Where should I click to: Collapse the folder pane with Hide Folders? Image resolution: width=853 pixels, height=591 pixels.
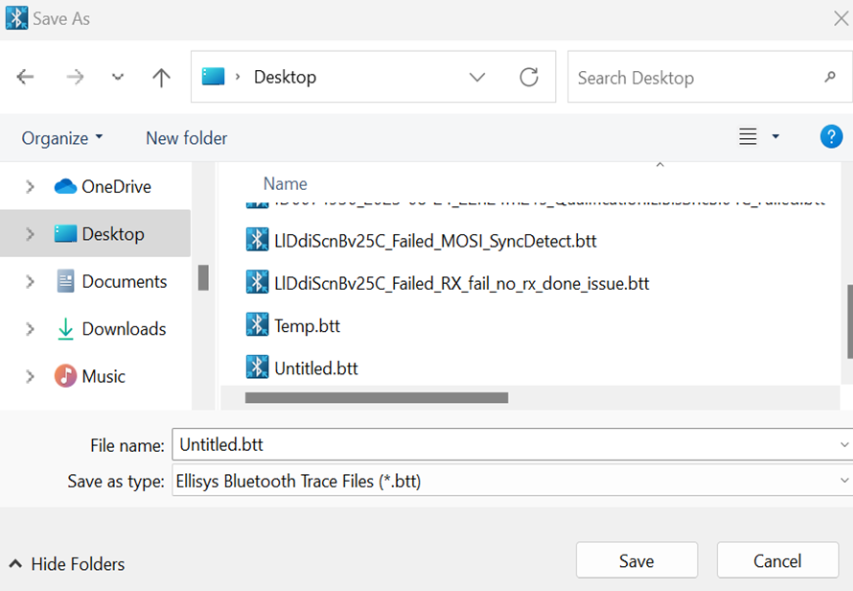click(x=67, y=564)
